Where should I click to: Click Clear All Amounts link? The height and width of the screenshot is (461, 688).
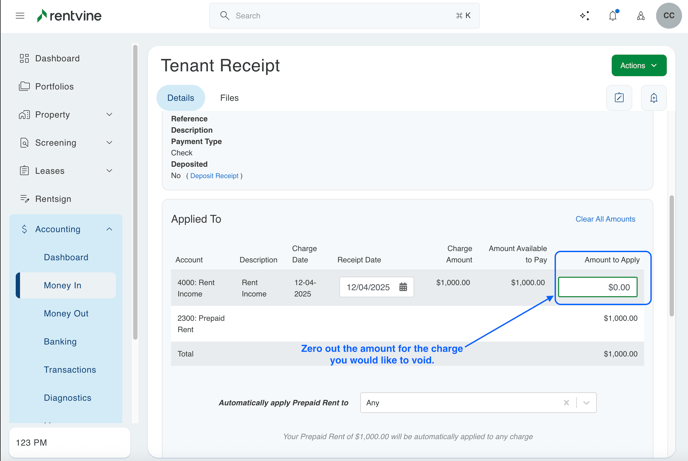click(605, 219)
